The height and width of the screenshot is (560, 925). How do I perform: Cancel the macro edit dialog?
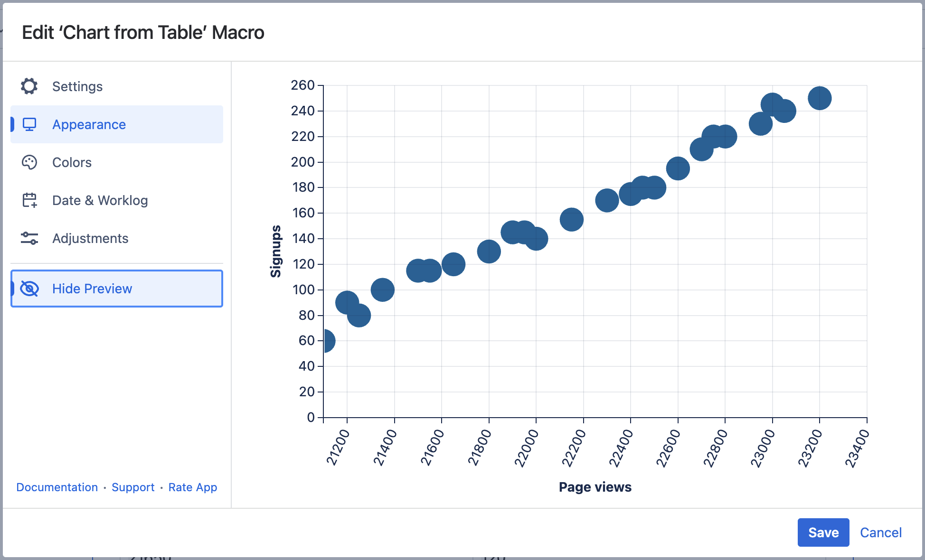(x=880, y=532)
